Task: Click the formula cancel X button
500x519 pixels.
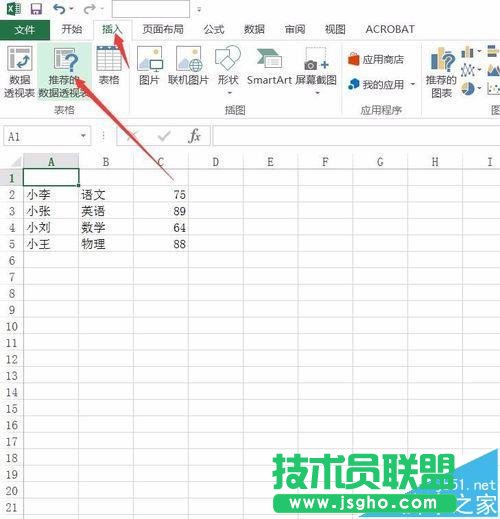Action: coord(133,136)
